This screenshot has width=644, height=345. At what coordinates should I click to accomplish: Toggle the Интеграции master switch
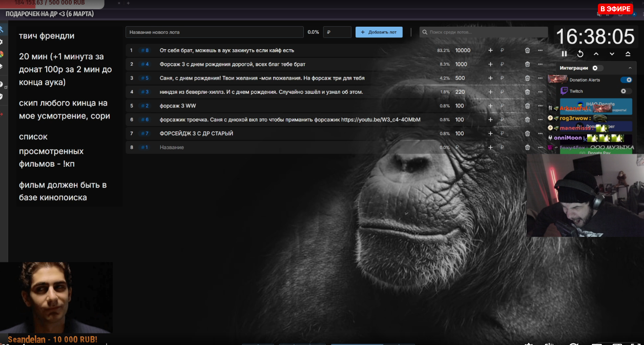597,68
